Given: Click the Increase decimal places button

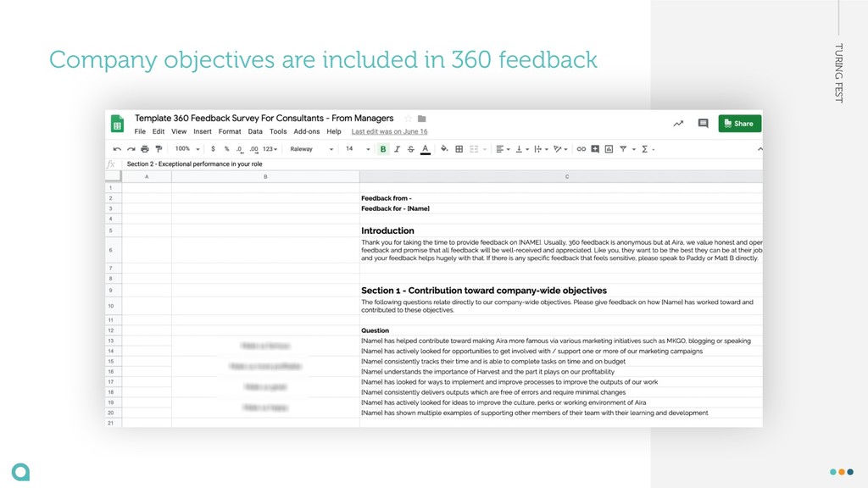Looking at the screenshot, I should click(253, 149).
